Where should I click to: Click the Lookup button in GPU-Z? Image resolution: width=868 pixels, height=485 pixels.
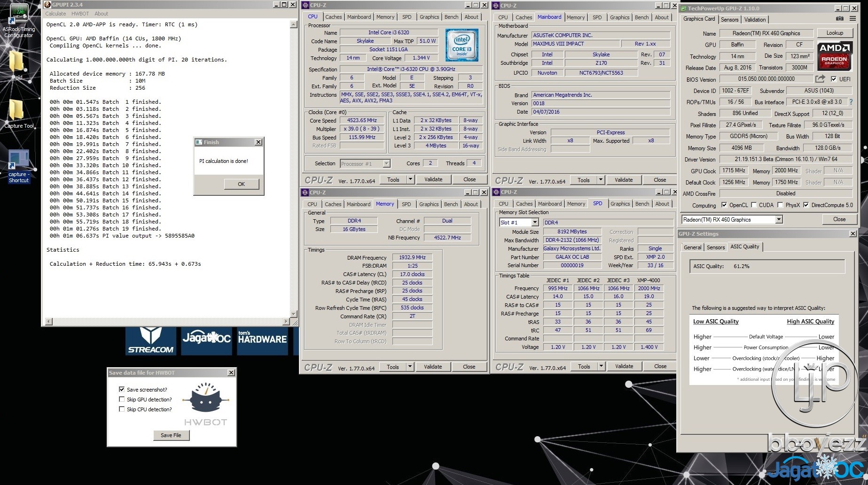(835, 33)
